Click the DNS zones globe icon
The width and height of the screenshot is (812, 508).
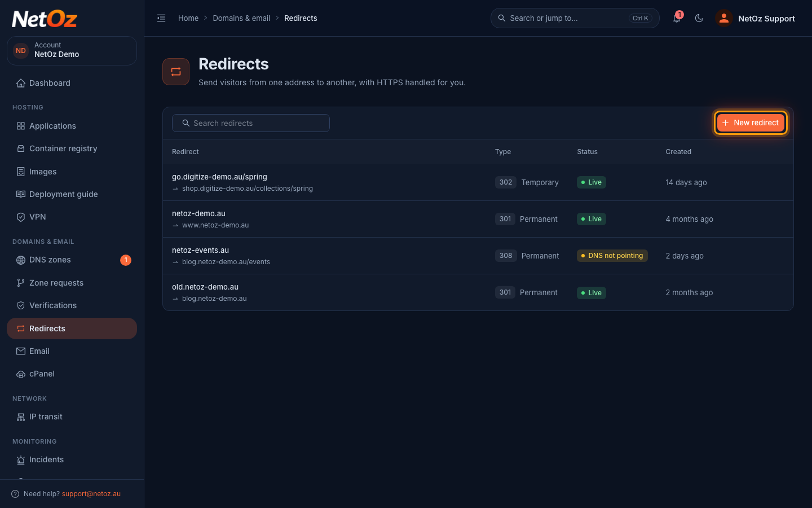tap(21, 260)
